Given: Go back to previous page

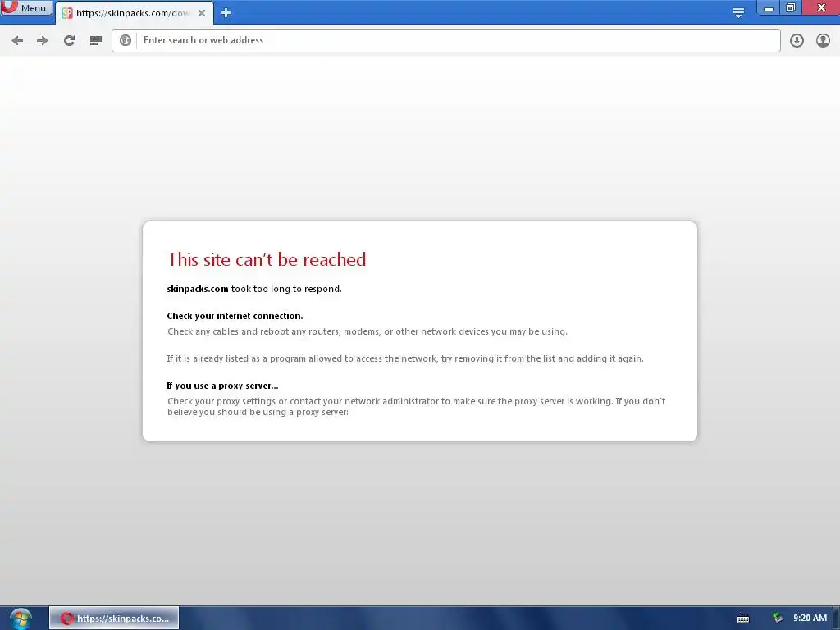Looking at the screenshot, I should tap(17, 40).
